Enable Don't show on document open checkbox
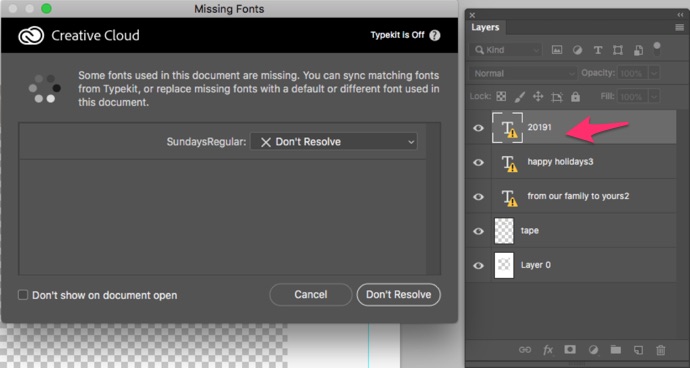Image resolution: width=690 pixels, height=368 pixels. pyautogui.click(x=23, y=295)
